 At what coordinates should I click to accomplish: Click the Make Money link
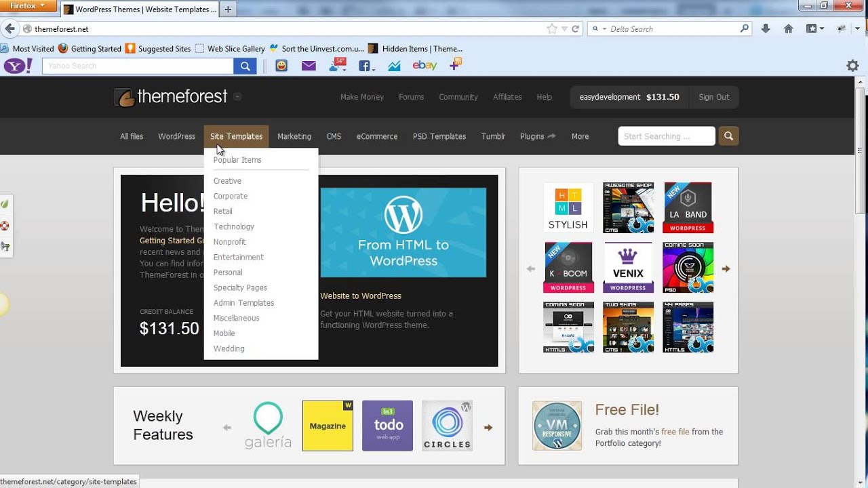362,97
